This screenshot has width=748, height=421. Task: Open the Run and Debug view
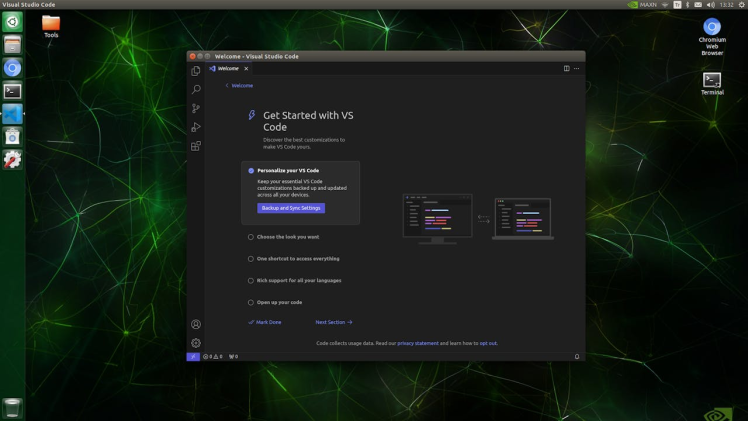[196, 127]
